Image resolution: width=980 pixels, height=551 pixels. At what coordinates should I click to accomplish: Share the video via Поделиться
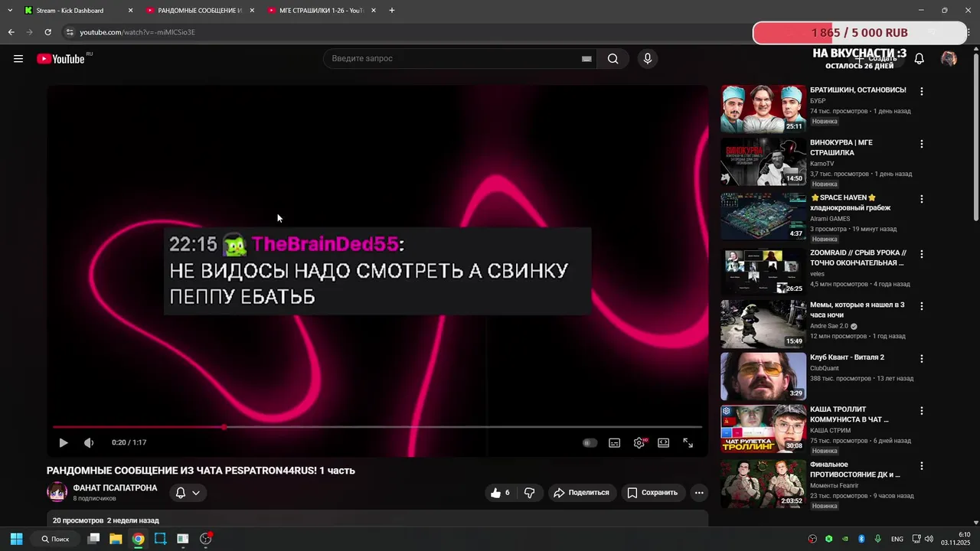click(582, 493)
